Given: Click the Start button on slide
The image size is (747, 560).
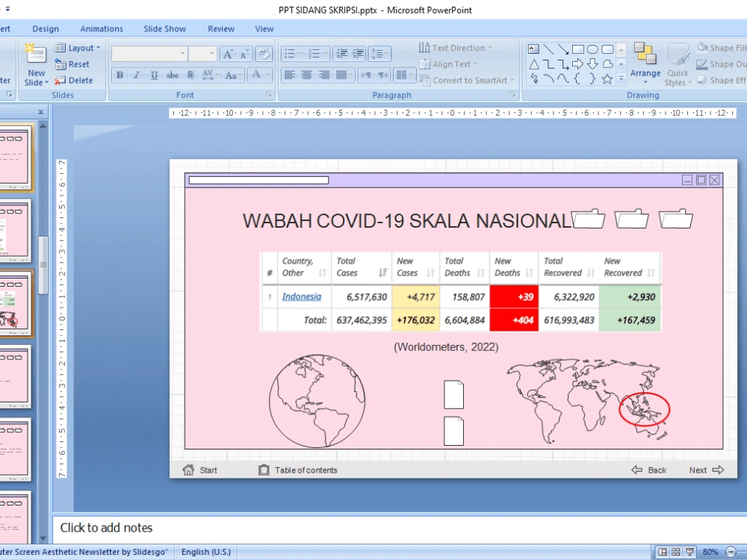Looking at the screenshot, I should tap(200, 470).
